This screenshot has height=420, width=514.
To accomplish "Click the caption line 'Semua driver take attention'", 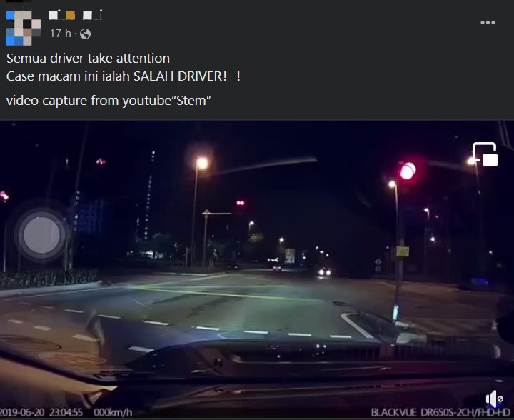I will pos(88,59).
